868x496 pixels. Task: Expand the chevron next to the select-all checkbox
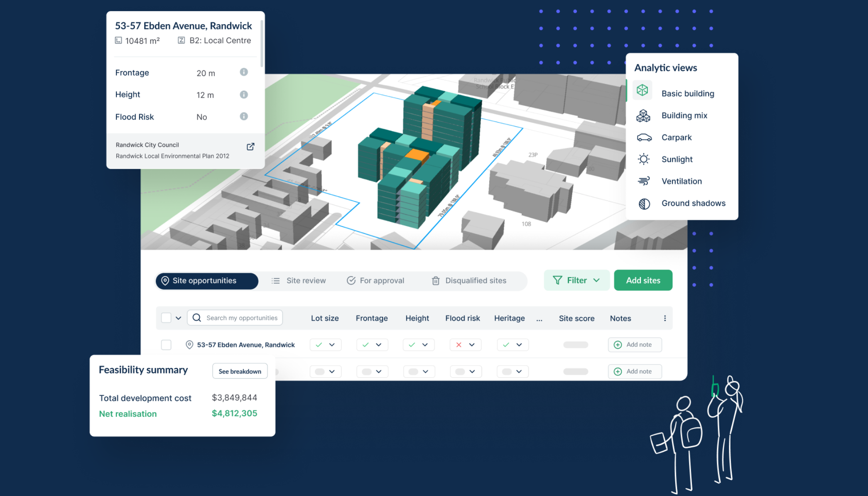tap(179, 318)
